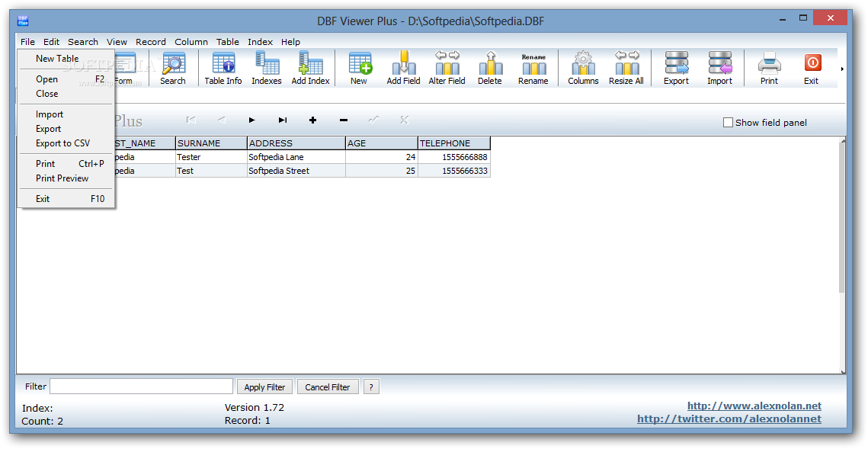Open the twitter.com/alexnolannet link
Screen dimensions: 868x449
tap(729, 419)
